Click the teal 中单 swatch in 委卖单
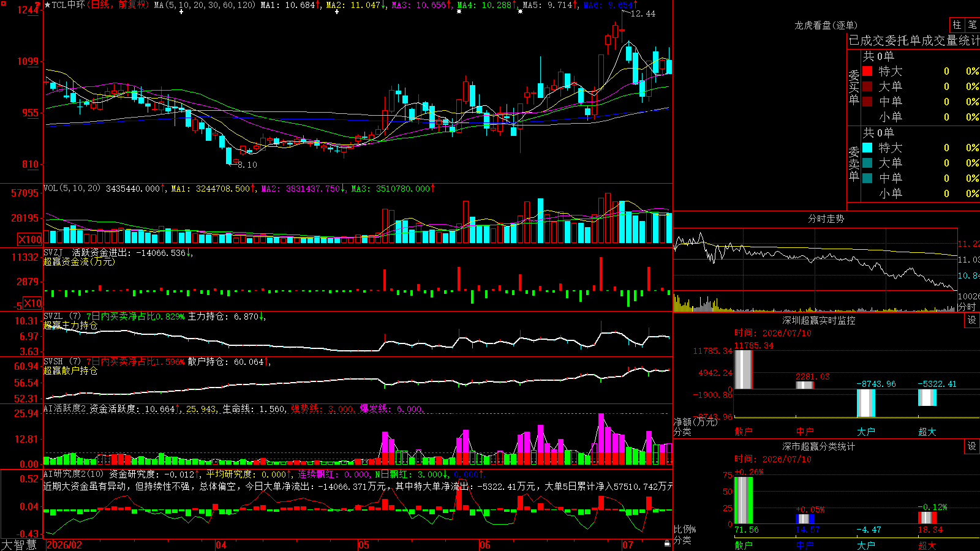Image resolution: width=980 pixels, height=551 pixels. [x=867, y=178]
